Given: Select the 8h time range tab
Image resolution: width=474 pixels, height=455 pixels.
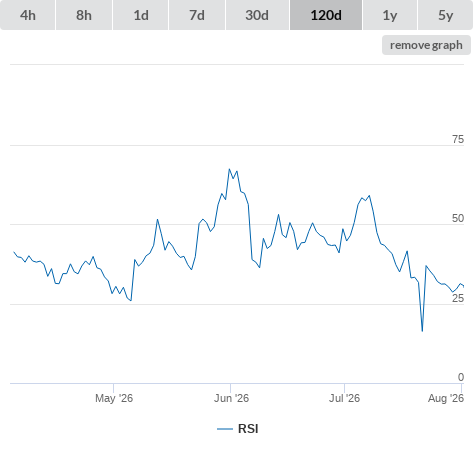Looking at the screenshot, I should (84, 15).
